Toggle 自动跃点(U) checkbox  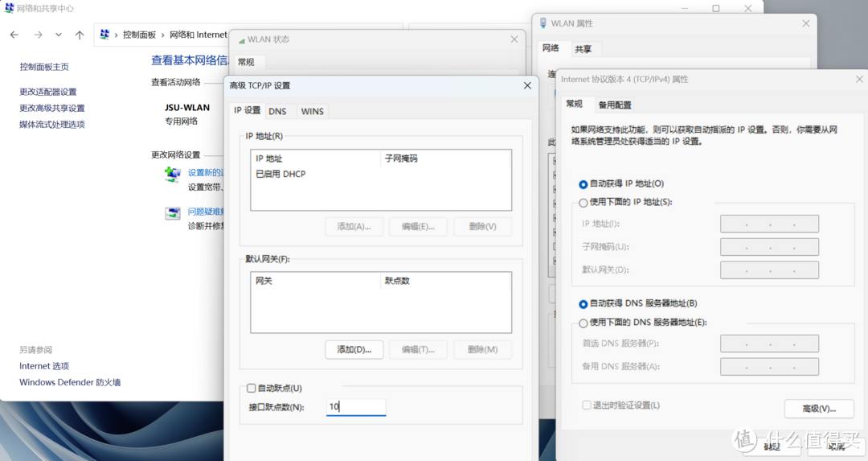tap(252, 389)
